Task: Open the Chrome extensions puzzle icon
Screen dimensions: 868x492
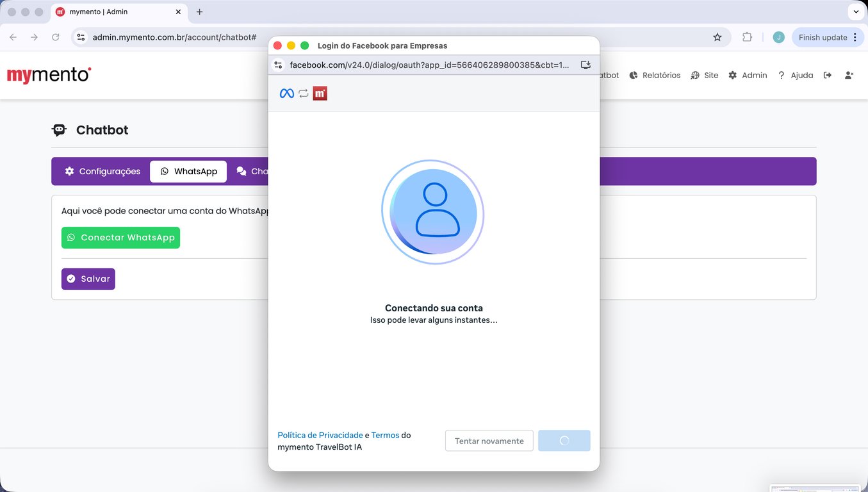Action: tap(747, 37)
